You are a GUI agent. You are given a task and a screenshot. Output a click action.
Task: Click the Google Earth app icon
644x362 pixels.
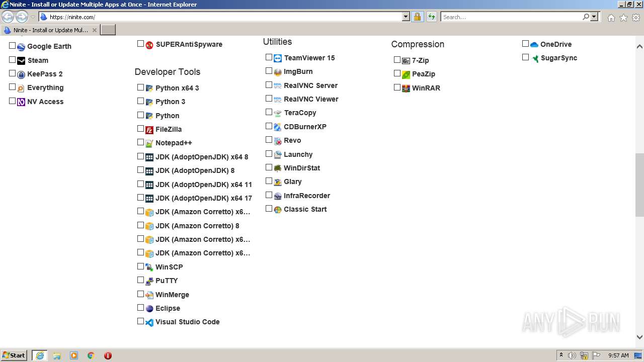[21, 47]
